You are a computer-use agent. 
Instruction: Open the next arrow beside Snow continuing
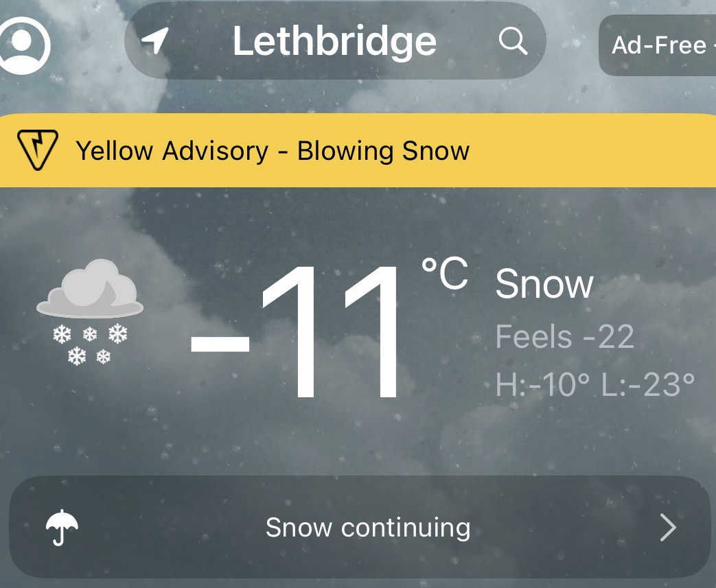pos(668,528)
